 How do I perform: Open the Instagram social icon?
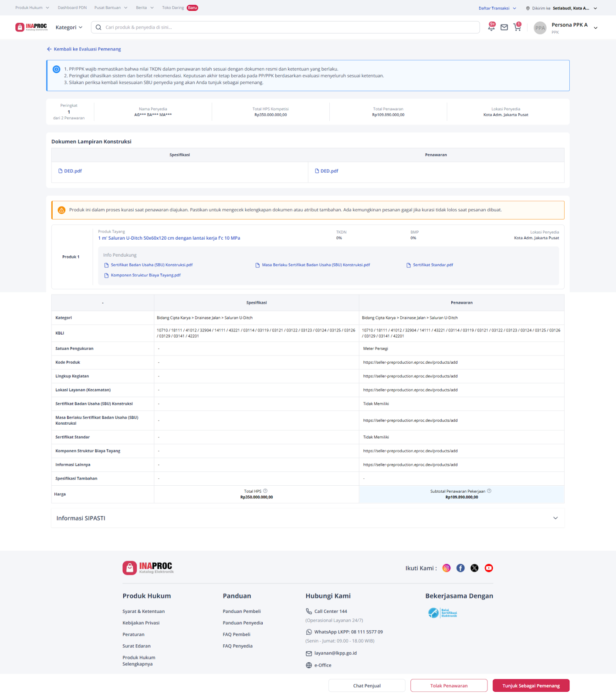point(447,568)
